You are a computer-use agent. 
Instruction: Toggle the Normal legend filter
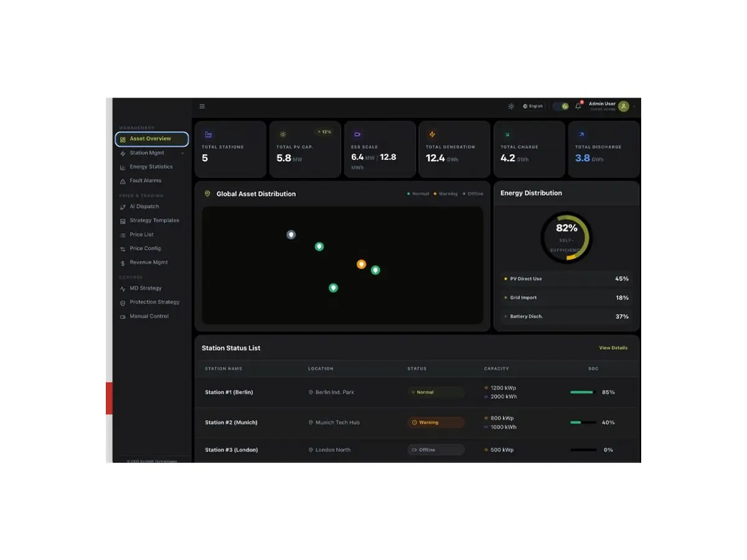pos(418,194)
